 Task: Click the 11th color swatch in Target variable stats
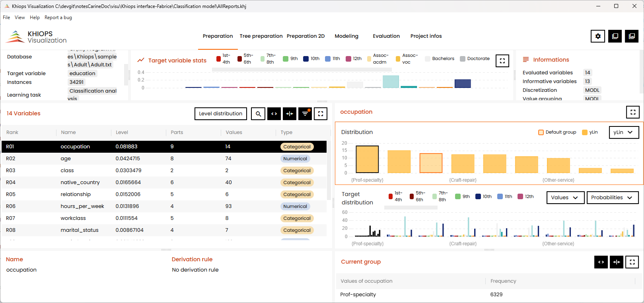click(x=328, y=59)
